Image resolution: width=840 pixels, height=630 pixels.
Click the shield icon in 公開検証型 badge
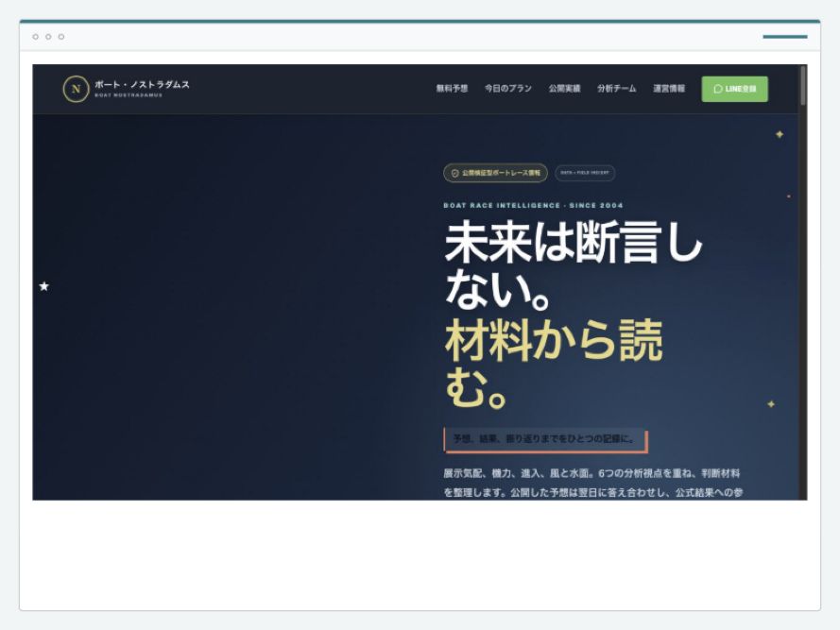(x=454, y=173)
